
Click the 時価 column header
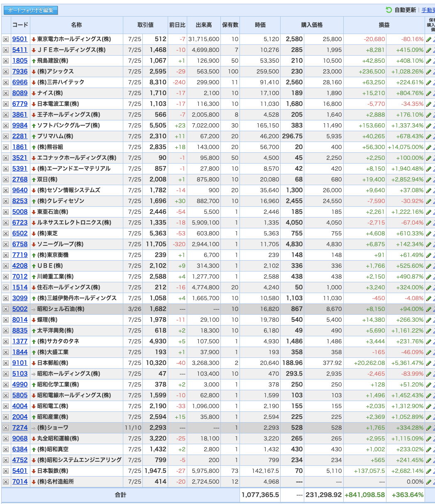coord(260,25)
